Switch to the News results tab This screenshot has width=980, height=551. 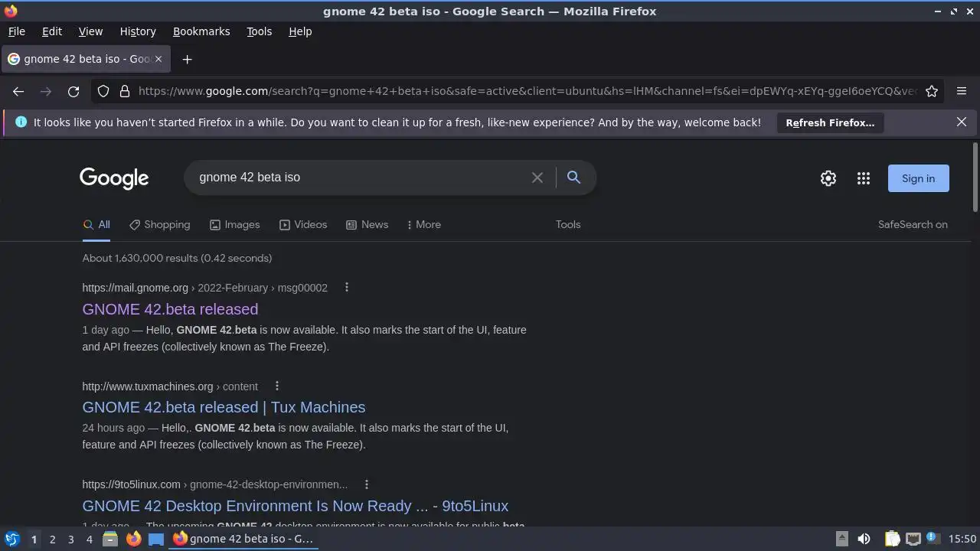(367, 224)
